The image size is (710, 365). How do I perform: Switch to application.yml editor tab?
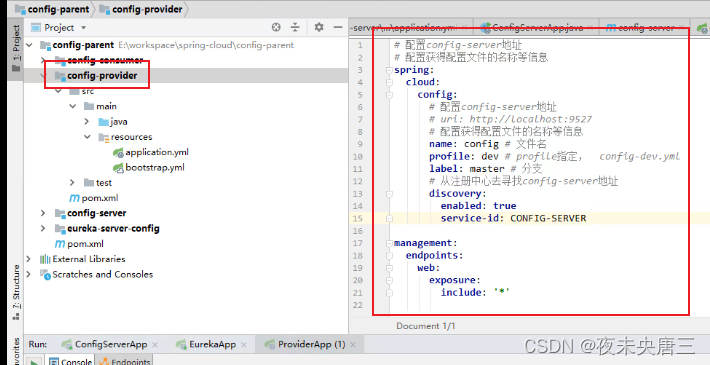point(411,28)
